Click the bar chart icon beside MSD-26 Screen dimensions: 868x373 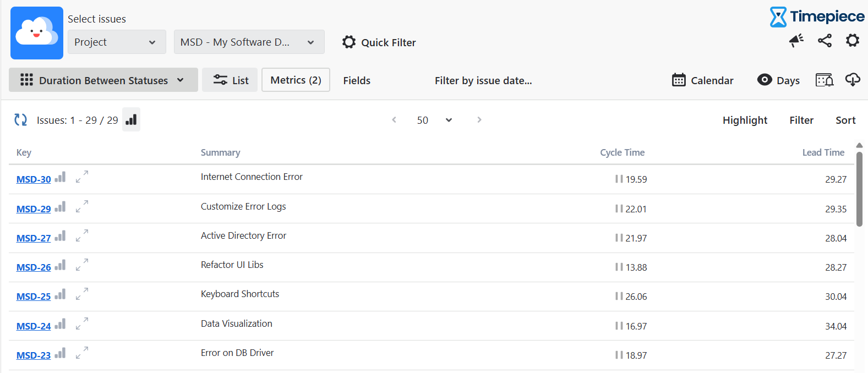(60, 265)
